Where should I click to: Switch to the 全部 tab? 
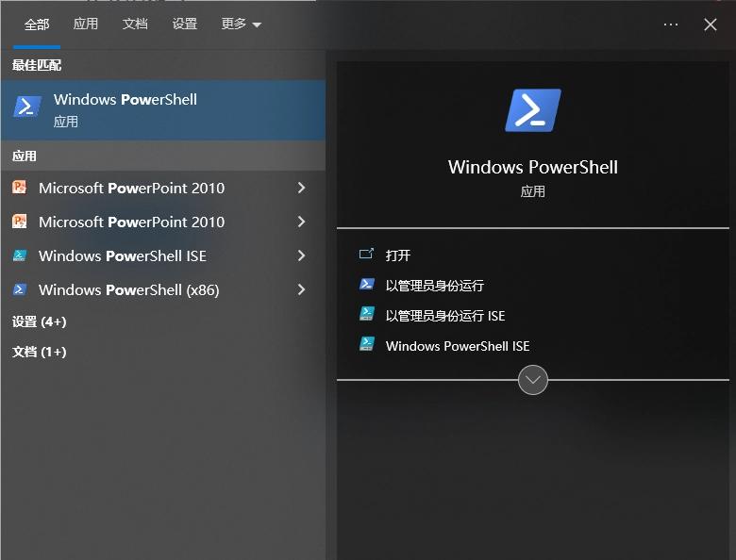point(37,24)
